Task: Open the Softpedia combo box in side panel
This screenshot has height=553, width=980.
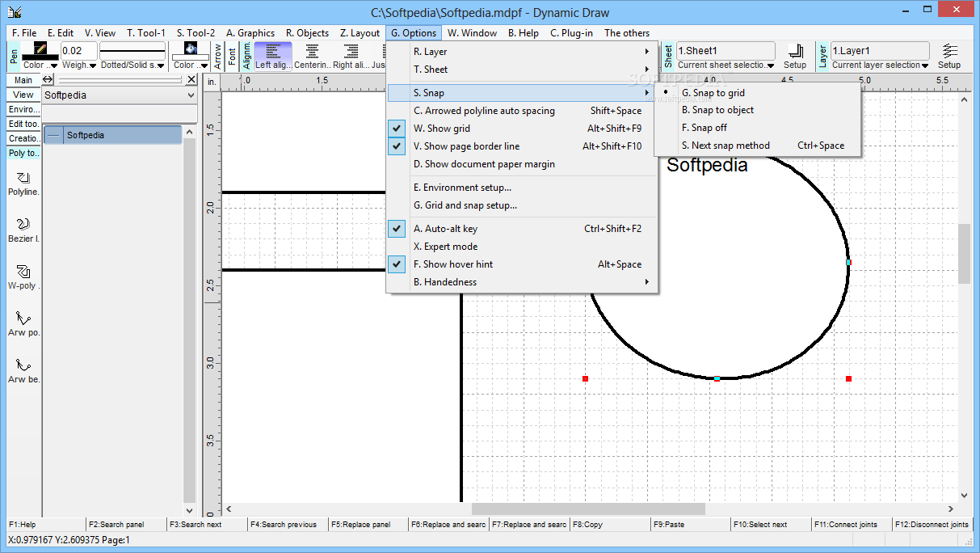Action: click(x=120, y=95)
